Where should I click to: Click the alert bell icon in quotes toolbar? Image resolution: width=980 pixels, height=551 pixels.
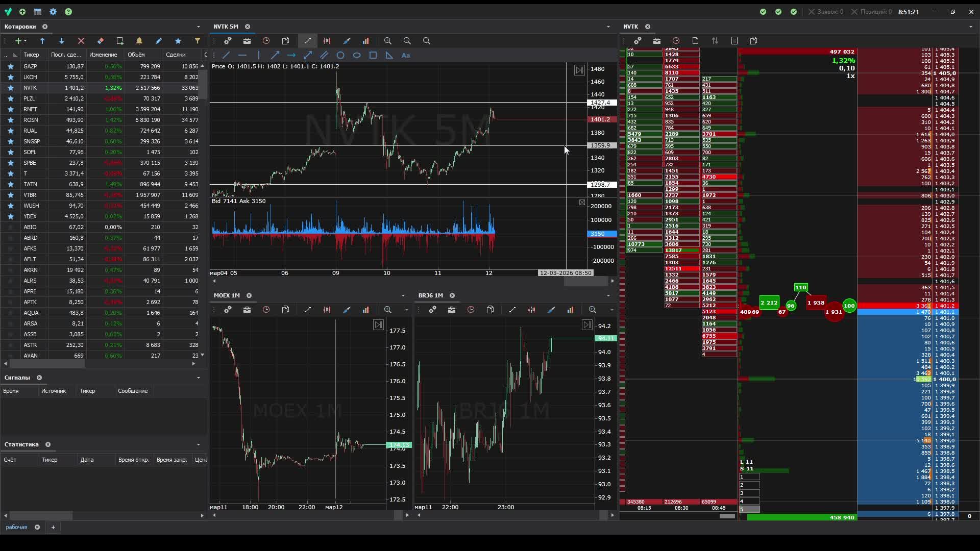pyautogui.click(x=139, y=41)
